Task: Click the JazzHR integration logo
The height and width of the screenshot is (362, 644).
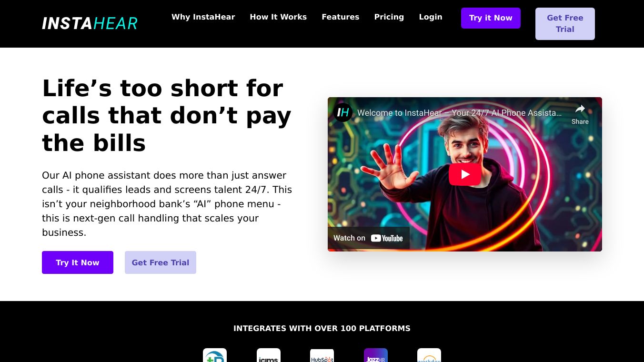Action: point(376,355)
